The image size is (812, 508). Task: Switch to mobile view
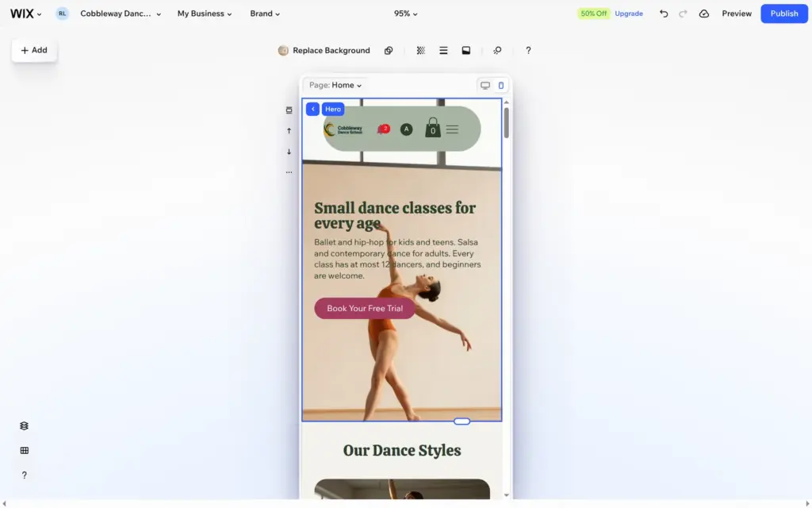click(501, 86)
